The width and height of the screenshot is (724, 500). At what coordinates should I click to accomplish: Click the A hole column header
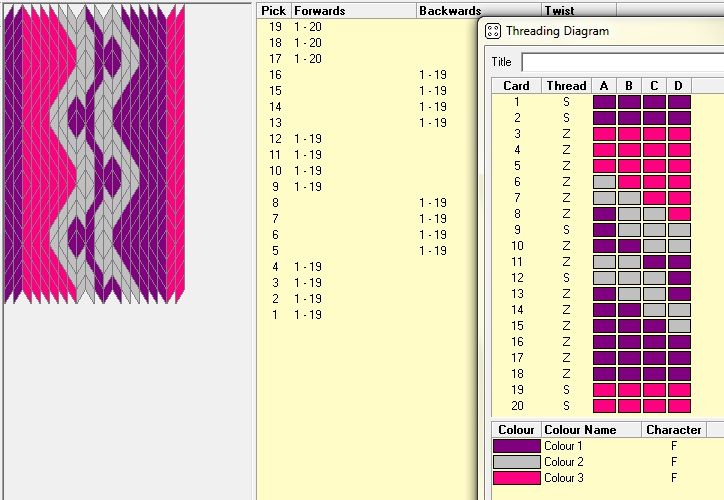click(x=604, y=86)
